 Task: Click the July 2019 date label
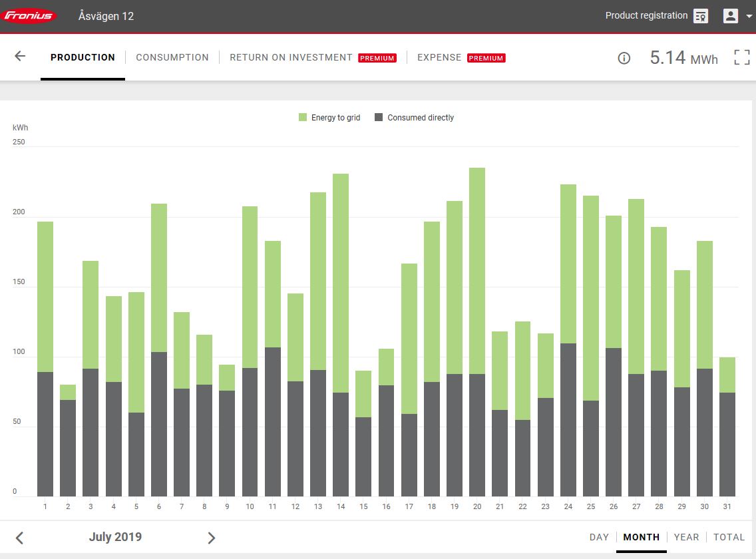pyautogui.click(x=115, y=537)
